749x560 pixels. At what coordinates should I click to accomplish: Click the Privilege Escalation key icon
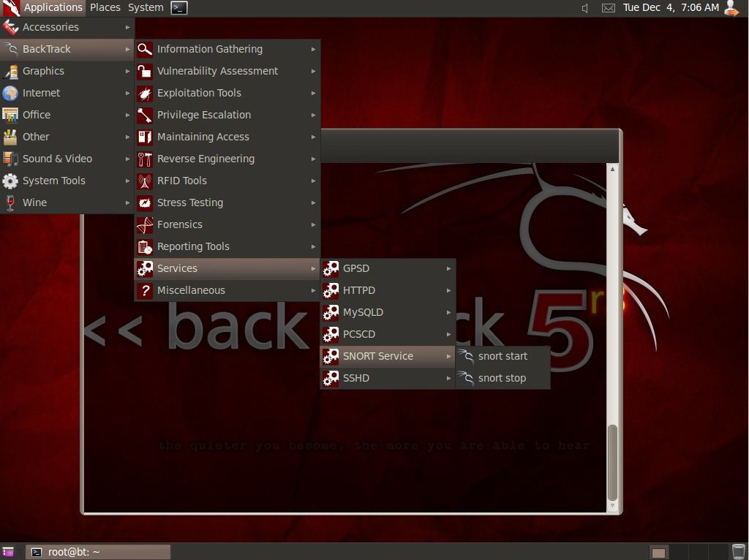145,115
